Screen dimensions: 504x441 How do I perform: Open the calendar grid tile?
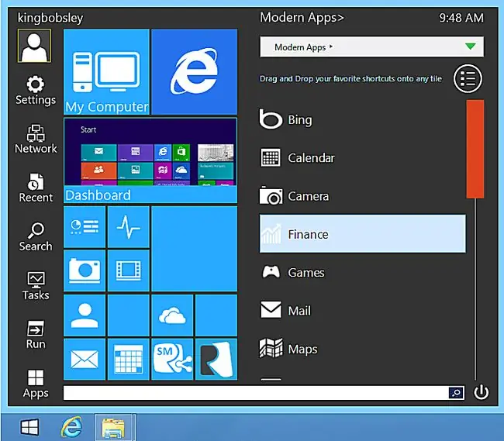click(129, 359)
